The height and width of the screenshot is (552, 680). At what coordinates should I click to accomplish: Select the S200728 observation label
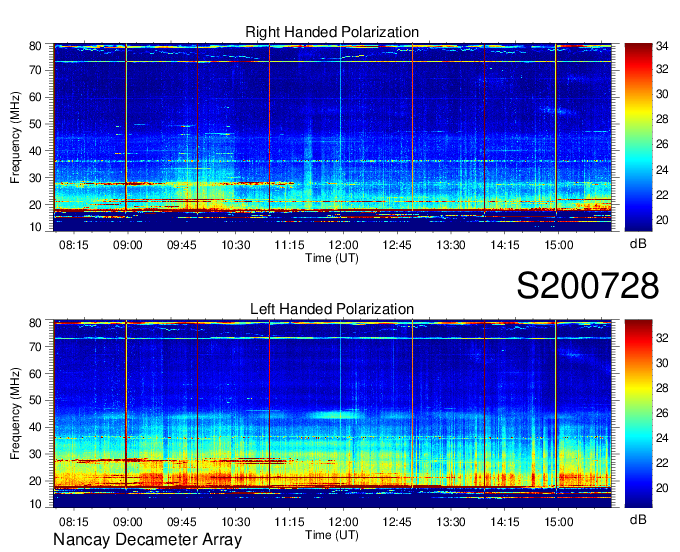[x=588, y=286]
